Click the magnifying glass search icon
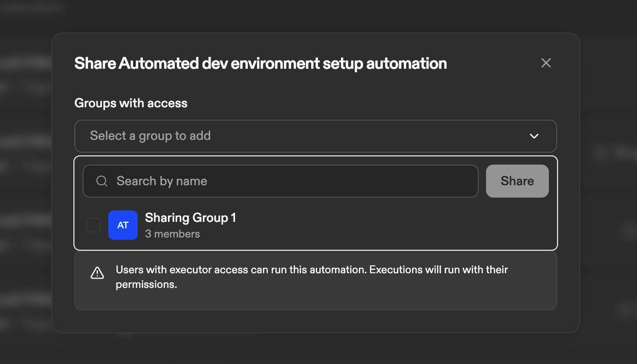 pyautogui.click(x=102, y=181)
